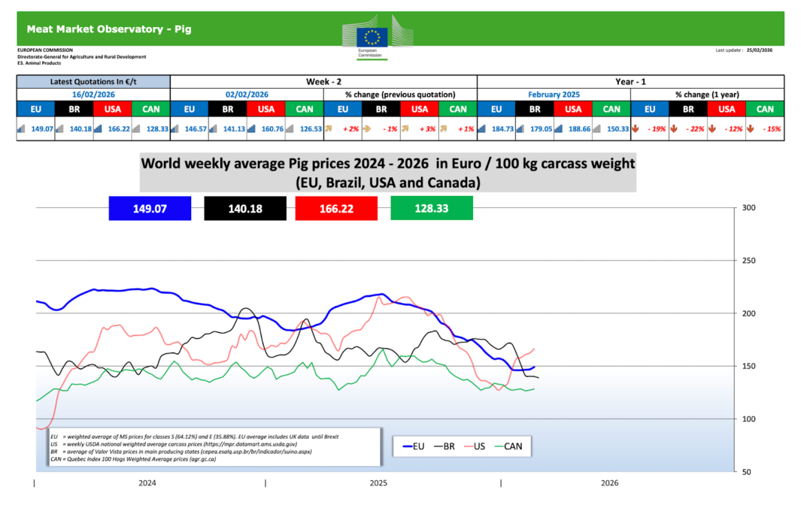
Task: Open the 16/02/2026 quotation date
Action: [93, 95]
